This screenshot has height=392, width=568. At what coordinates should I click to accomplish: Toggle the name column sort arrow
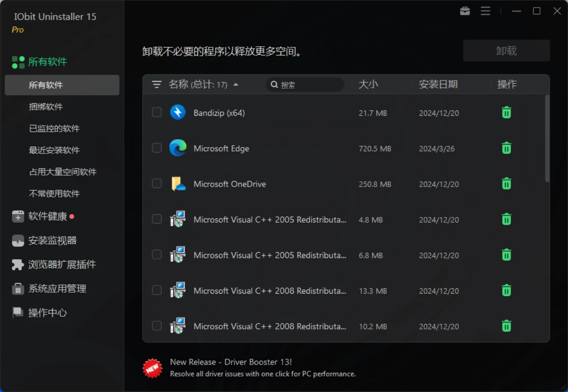[236, 84]
